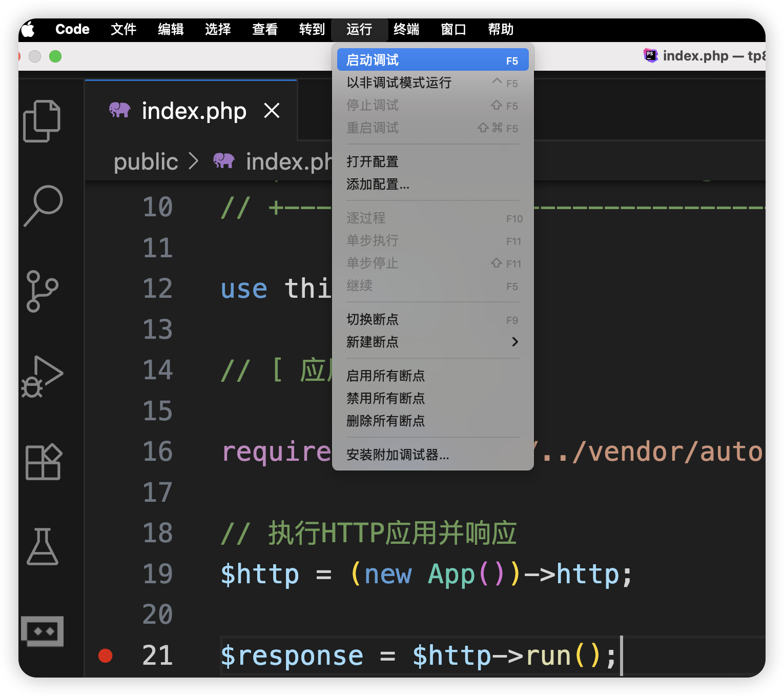784x696 pixels.
Task: Select the Testing flask icon in sidebar
Action: click(42, 547)
